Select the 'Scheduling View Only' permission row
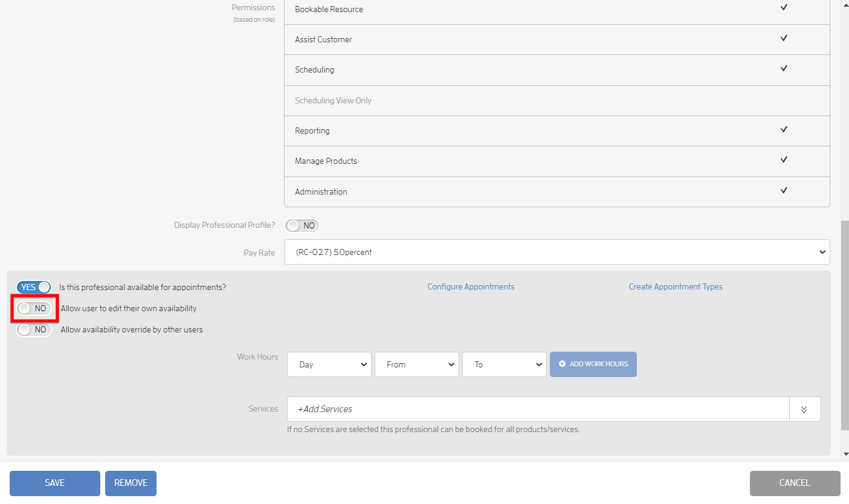849x504 pixels. point(557,100)
